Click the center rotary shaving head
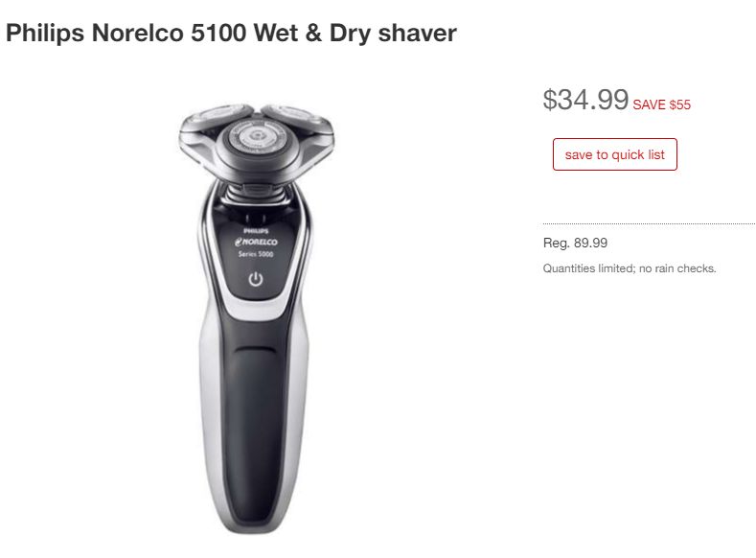Viewport: 756px width, 558px height. 258,137
